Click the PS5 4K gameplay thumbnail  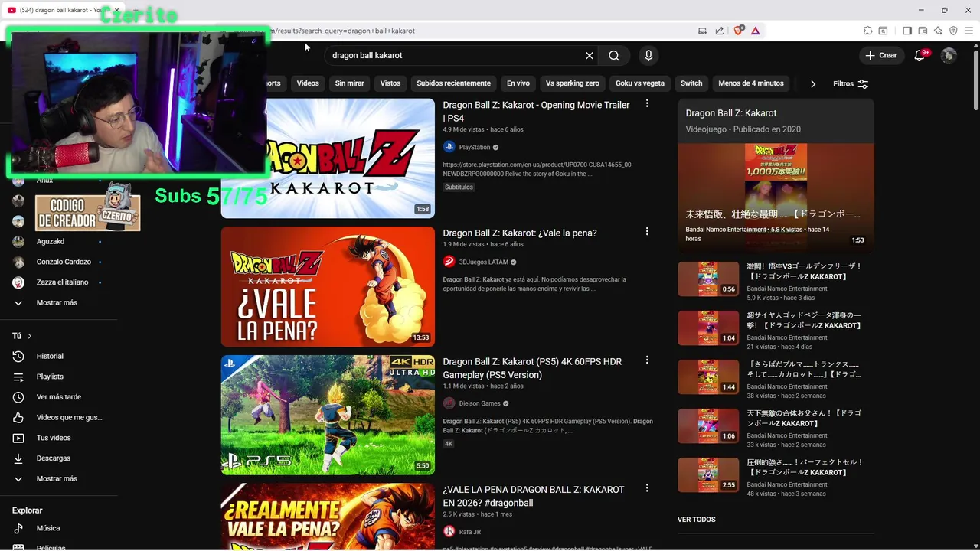point(328,415)
